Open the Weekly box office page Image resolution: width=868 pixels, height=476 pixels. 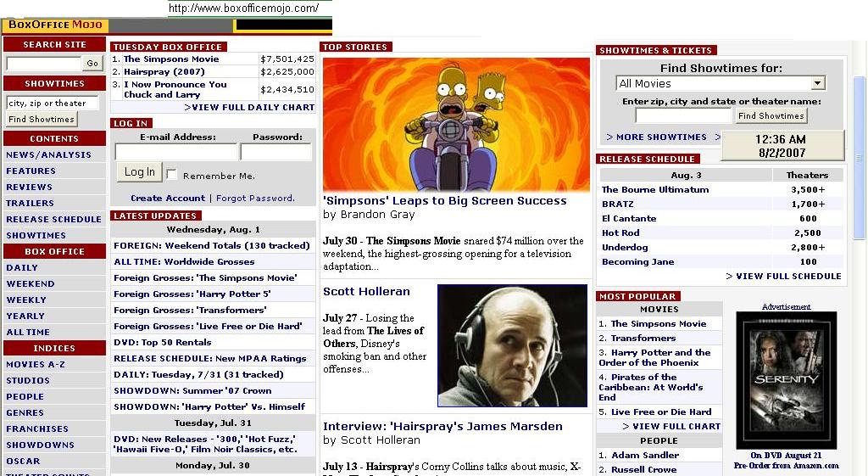point(26,300)
